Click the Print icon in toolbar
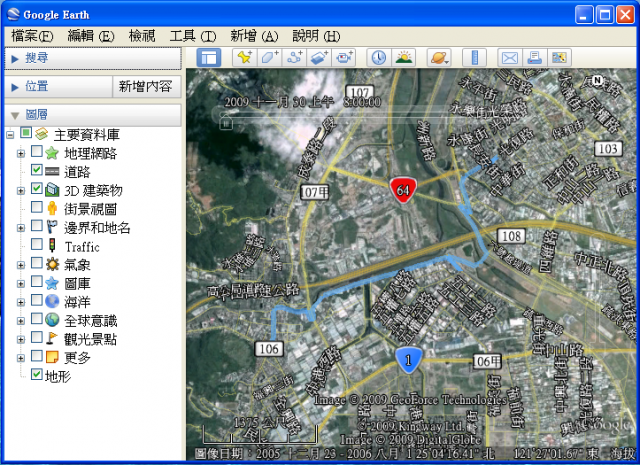 pos(534,58)
